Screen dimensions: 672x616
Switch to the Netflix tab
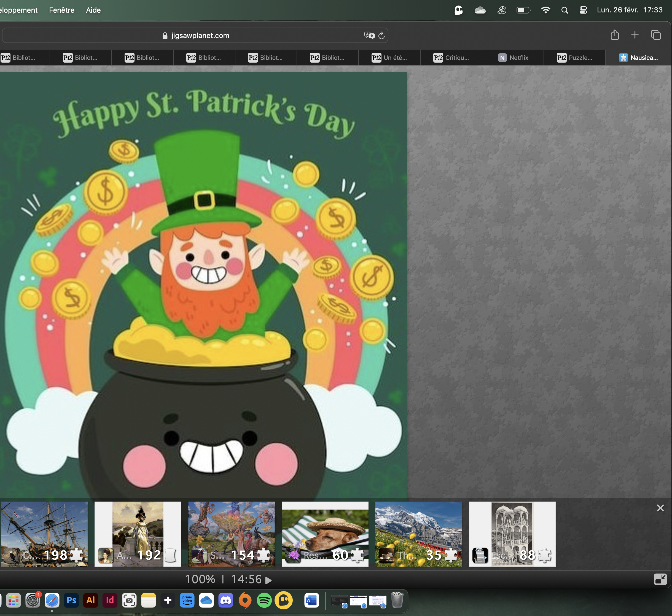[513, 58]
